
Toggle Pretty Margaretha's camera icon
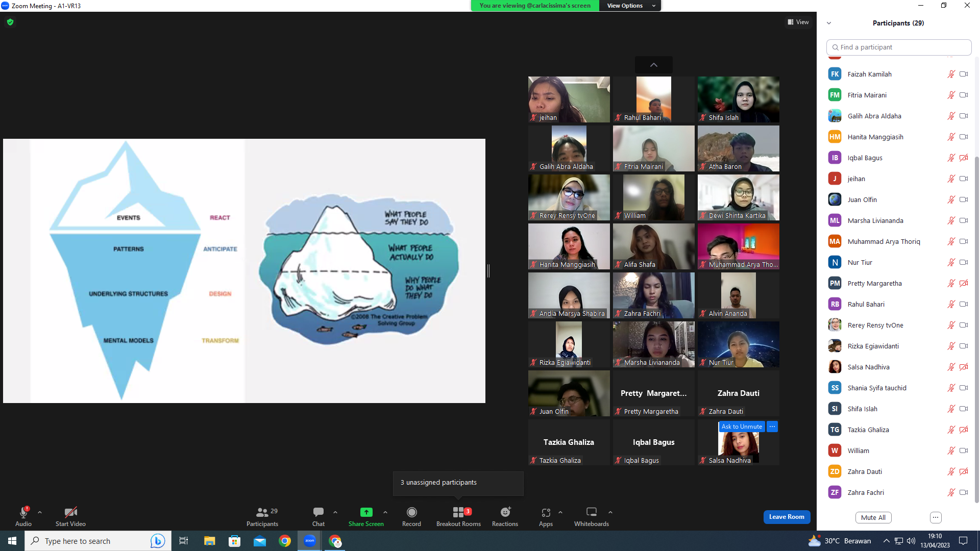coord(964,283)
